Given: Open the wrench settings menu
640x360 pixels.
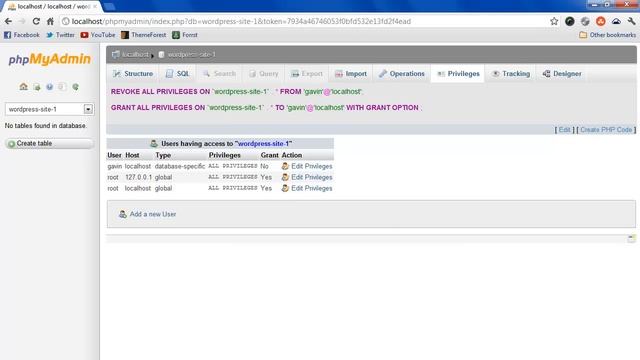Looking at the screenshot, I should pos(631,21).
